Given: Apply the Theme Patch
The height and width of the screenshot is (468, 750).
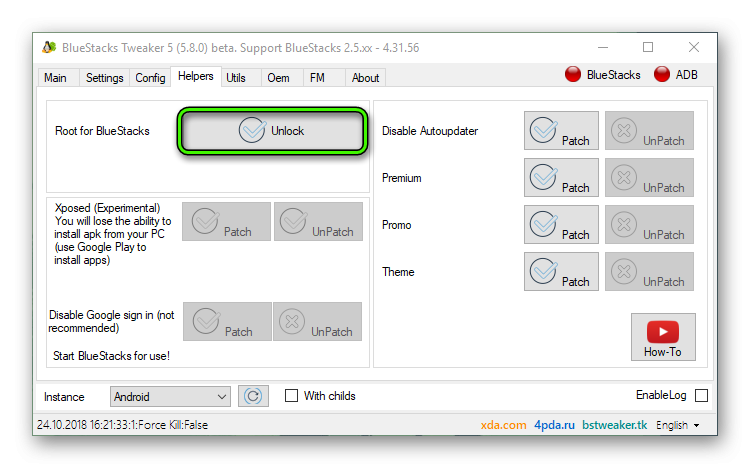Looking at the screenshot, I should [561, 271].
